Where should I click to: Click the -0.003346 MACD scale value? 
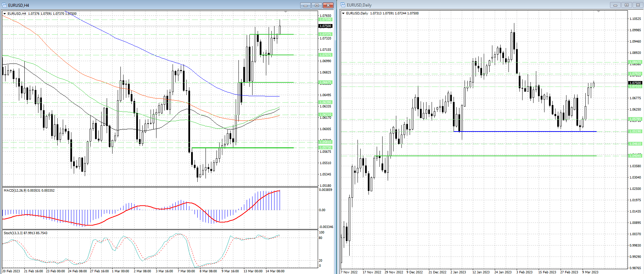[x=326, y=227]
